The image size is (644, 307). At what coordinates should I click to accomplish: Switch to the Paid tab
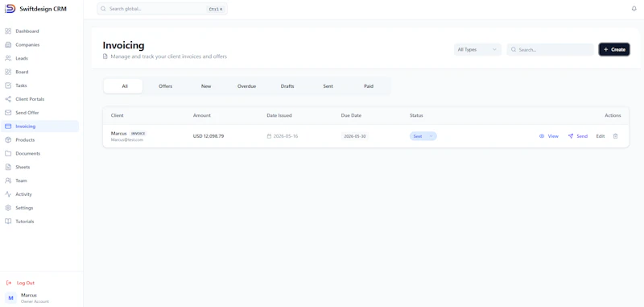[369, 86]
